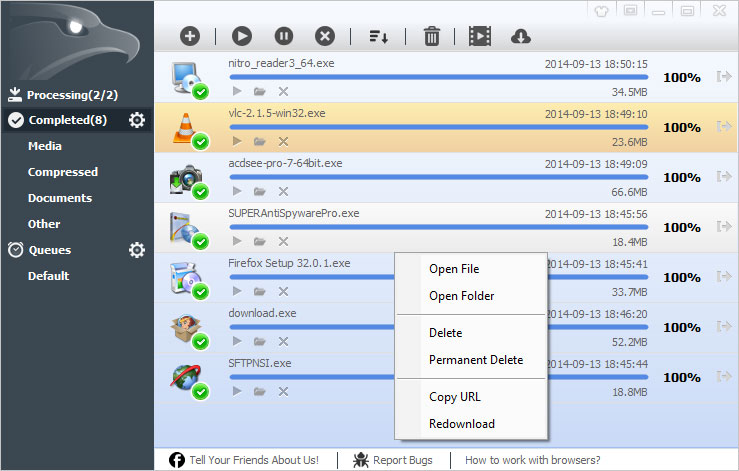The width and height of the screenshot is (739, 471).
Task: Remove SFTPNSI.exe with its X icon
Action: pos(283,391)
